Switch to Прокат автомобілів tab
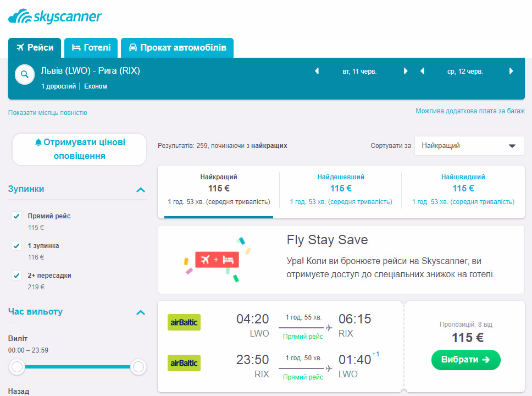This screenshot has height=396, width=532. tap(177, 47)
